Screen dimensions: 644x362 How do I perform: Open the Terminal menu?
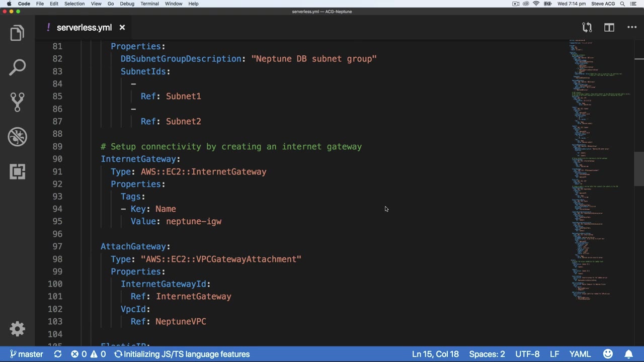tap(149, 4)
